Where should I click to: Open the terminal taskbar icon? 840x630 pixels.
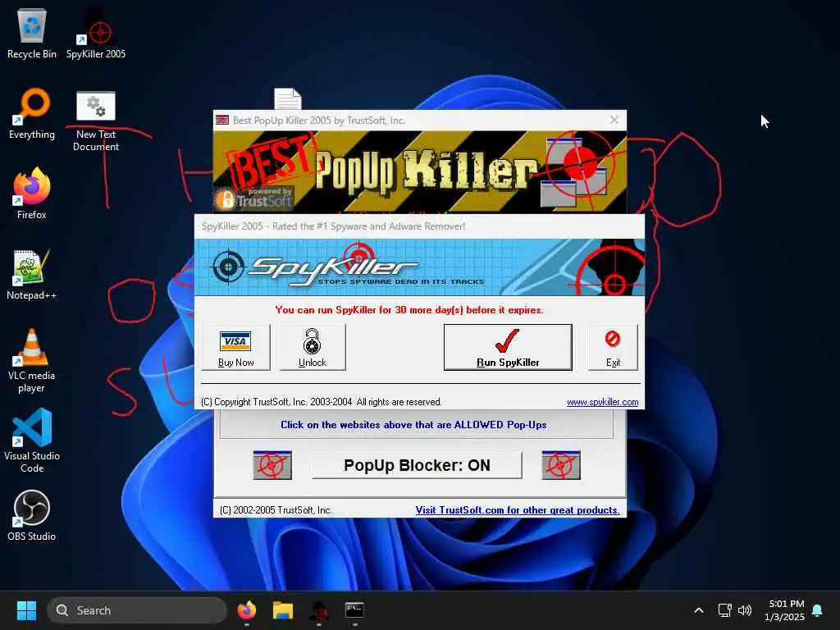(x=354, y=610)
